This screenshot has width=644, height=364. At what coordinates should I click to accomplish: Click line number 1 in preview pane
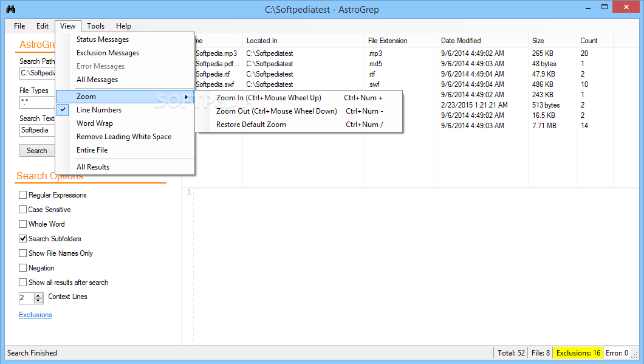tap(189, 192)
